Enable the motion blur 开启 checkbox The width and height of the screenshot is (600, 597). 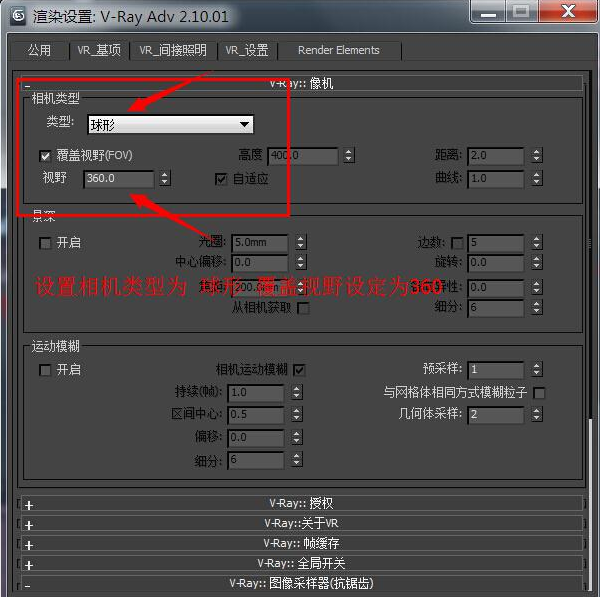click(45, 370)
